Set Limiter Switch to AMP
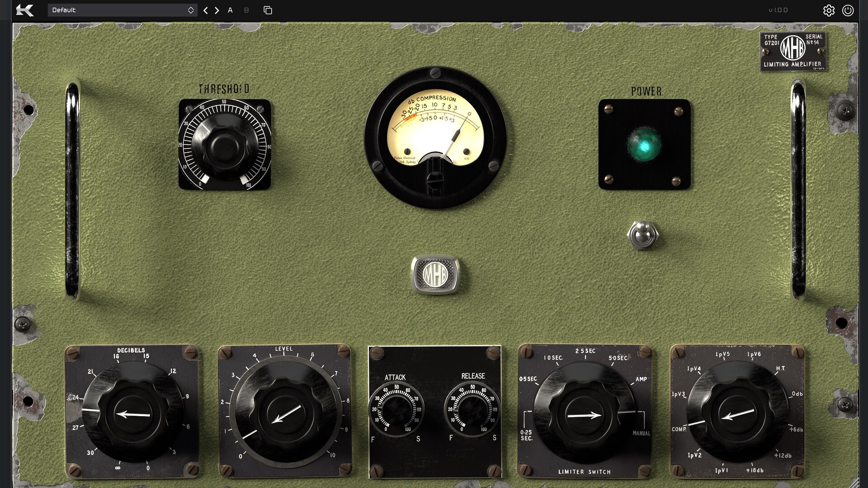Screen dimensions: 868x488 (641, 379)
